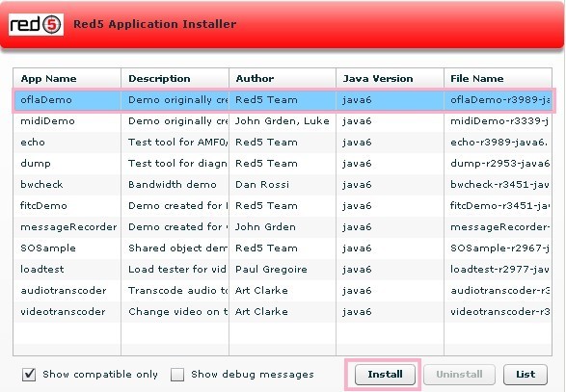Click the 'loadtest-r2977' file name cell
The width and height of the screenshot is (566, 392).
(498, 270)
